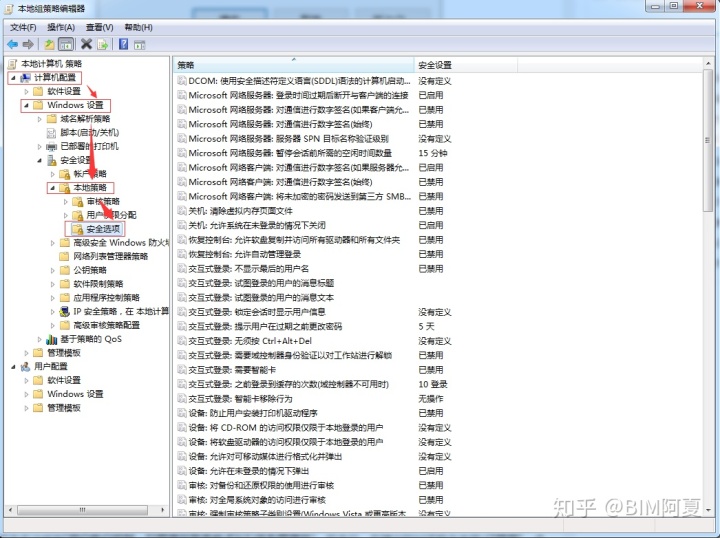Screen dimensions: 720x538
Task: Click the Forward arrow toolbar icon
Action: point(28,45)
